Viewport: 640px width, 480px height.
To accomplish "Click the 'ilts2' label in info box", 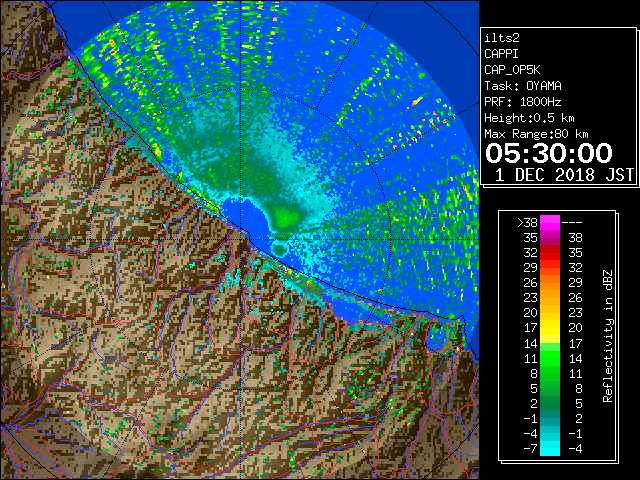I will click(x=502, y=38).
